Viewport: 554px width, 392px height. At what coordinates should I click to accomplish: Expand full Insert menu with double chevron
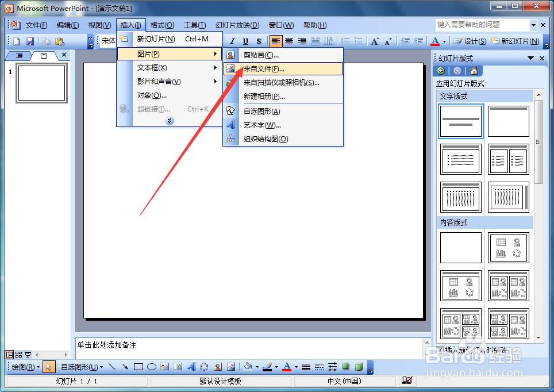[x=170, y=121]
